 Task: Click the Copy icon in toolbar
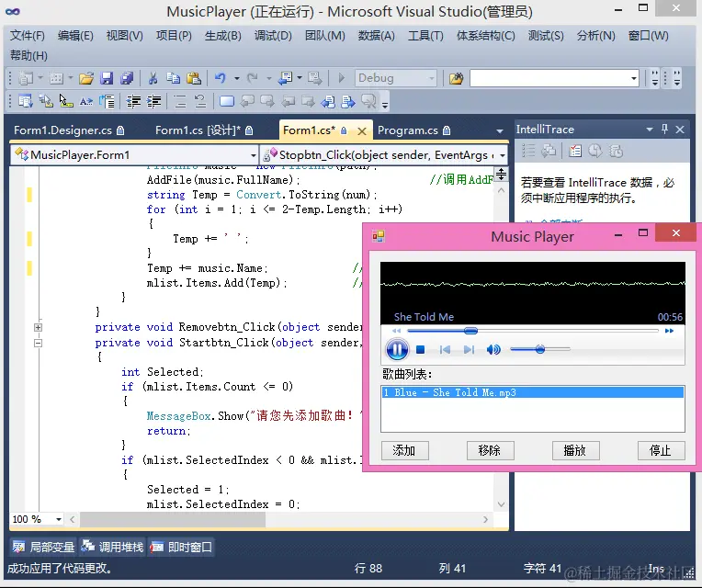pyautogui.click(x=173, y=78)
